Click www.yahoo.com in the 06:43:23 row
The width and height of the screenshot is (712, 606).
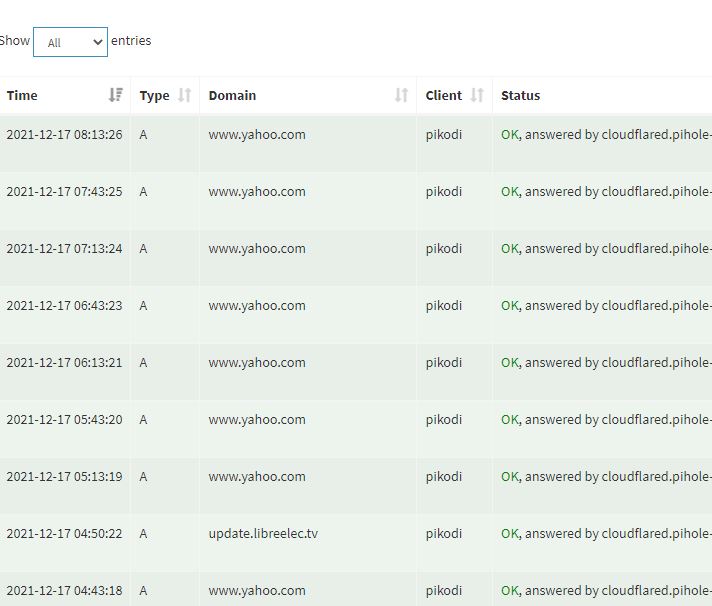click(257, 306)
